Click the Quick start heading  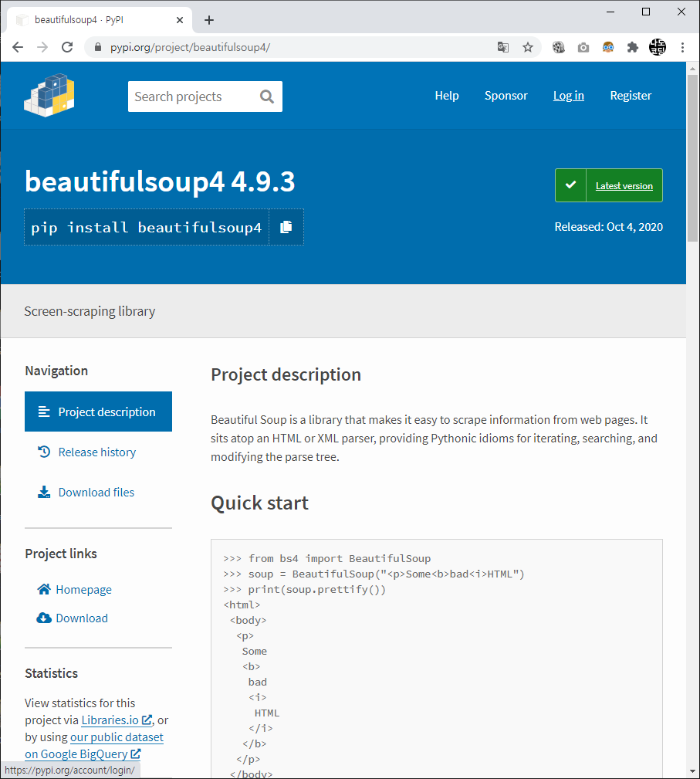[259, 503]
